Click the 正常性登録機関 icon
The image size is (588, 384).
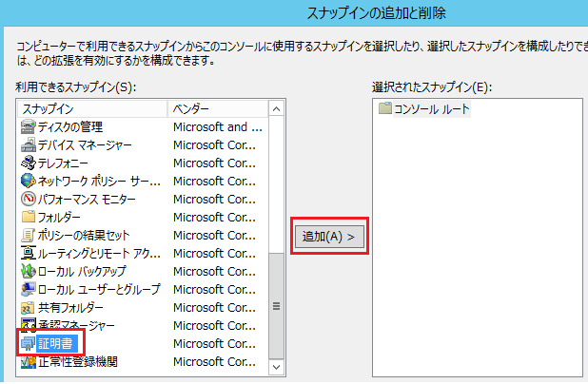pyautogui.click(x=29, y=362)
